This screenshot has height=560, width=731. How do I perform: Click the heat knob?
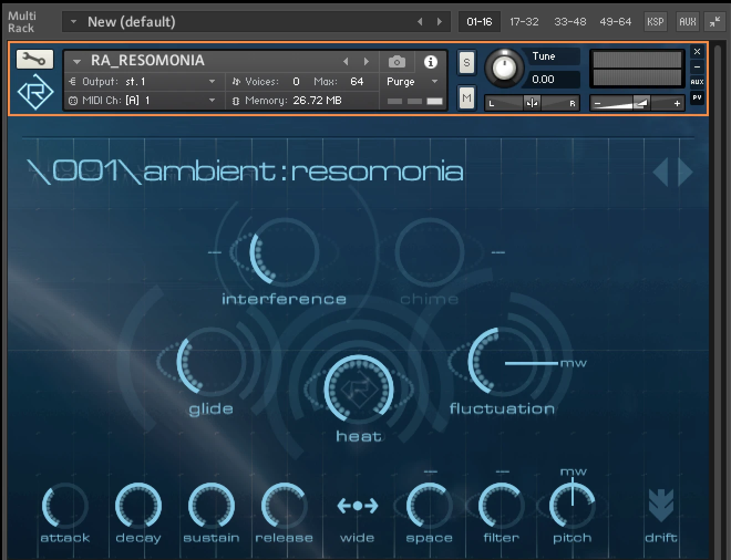click(x=358, y=390)
